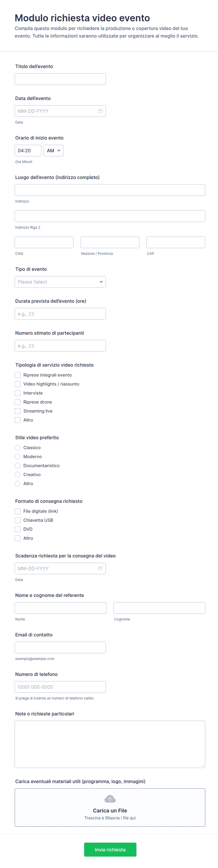Open calendar icon for video delivery deadline

tap(100, 568)
